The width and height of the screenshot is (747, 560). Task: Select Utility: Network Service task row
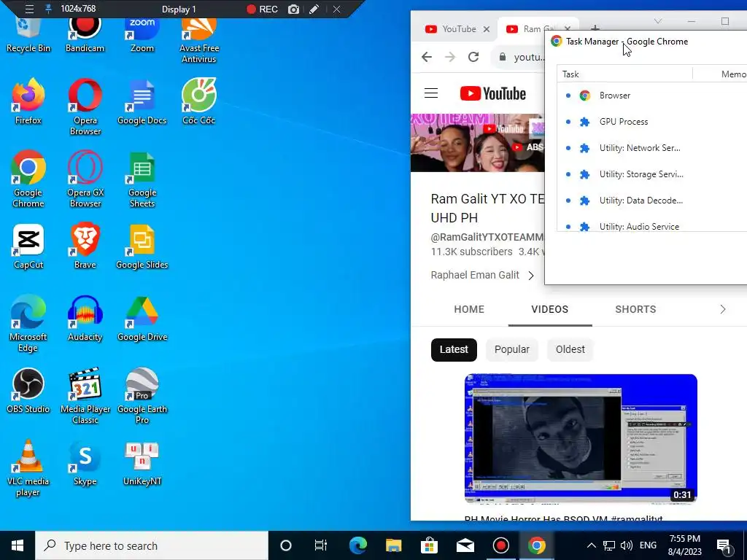[x=651, y=147]
